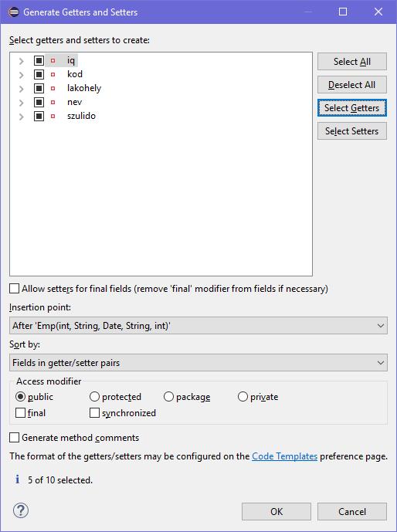Open the Sort by dropdown

[x=198, y=363]
